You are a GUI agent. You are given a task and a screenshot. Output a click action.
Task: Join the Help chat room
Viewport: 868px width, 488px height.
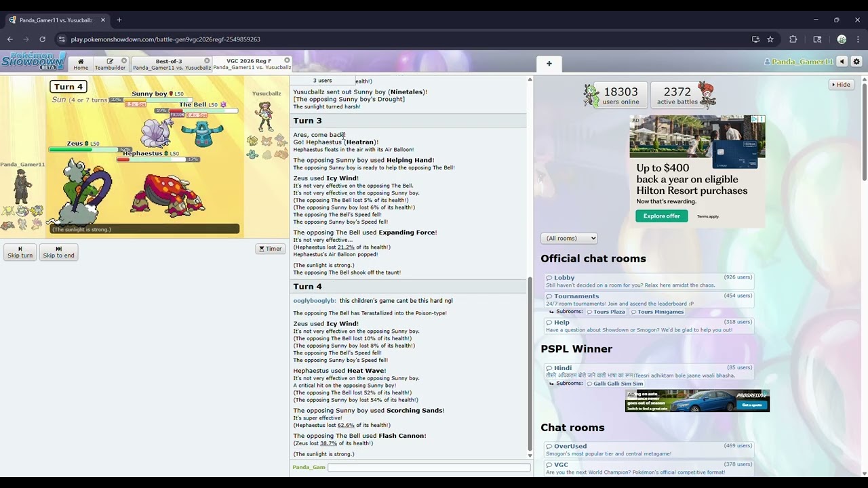pyautogui.click(x=649, y=326)
